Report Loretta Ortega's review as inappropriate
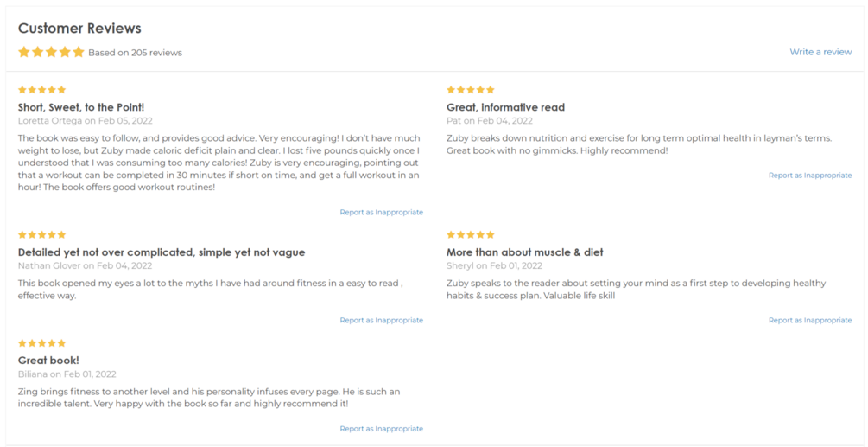Screen dimensions: 868x447 click(x=382, y=212)
